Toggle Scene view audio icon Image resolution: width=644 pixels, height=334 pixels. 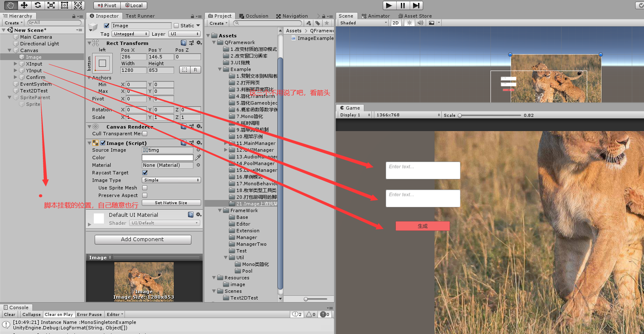420,23
